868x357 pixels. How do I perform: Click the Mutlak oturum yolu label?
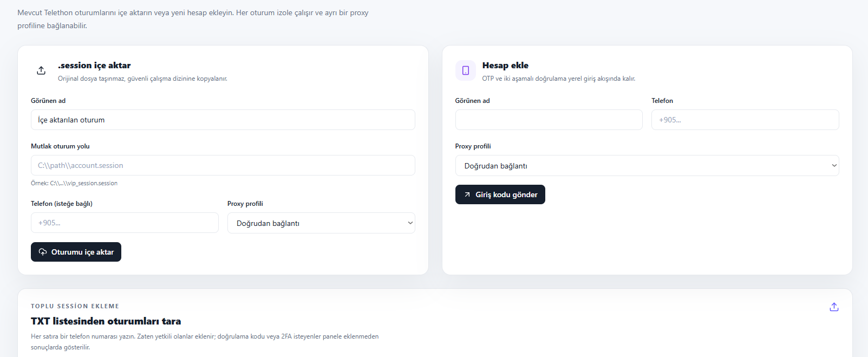click(60, 146)
